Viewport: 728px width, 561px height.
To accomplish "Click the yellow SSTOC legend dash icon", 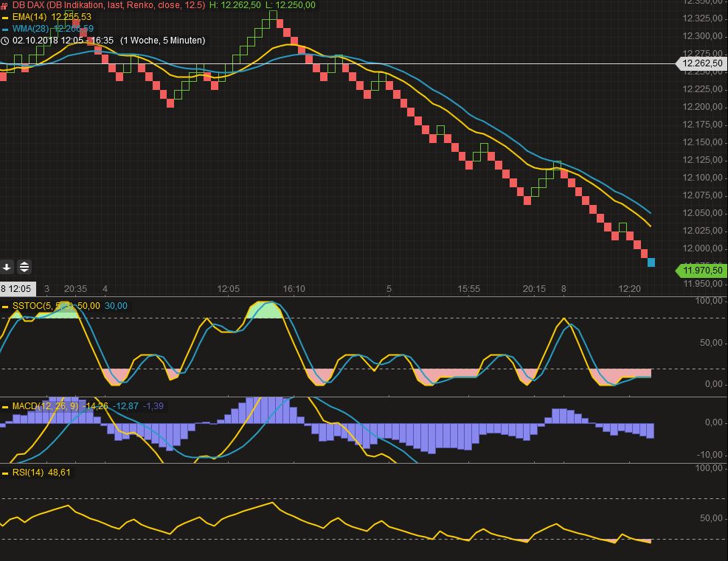I will (5, 306).
